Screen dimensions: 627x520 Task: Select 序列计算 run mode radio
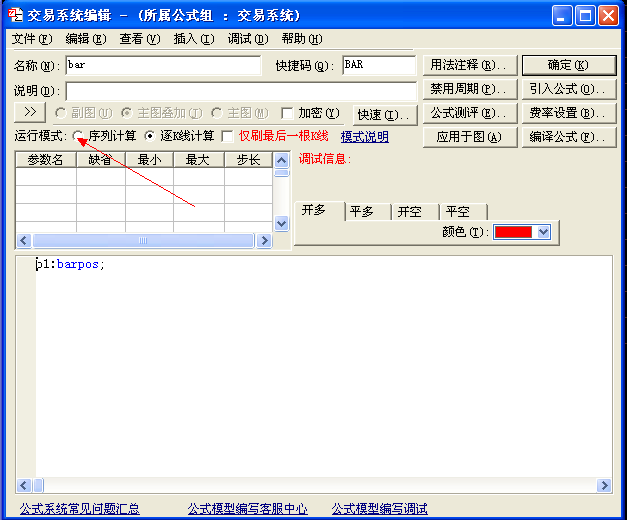click(78, 136)
